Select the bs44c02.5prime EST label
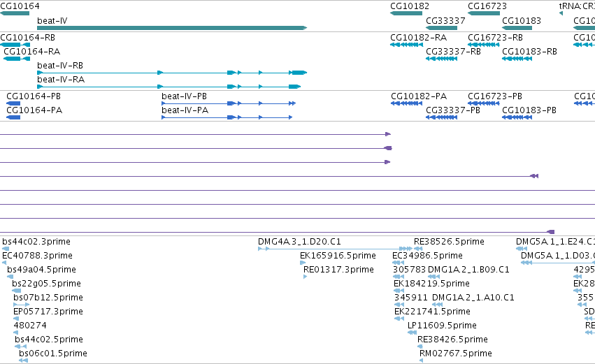 [x=49, y=340]
